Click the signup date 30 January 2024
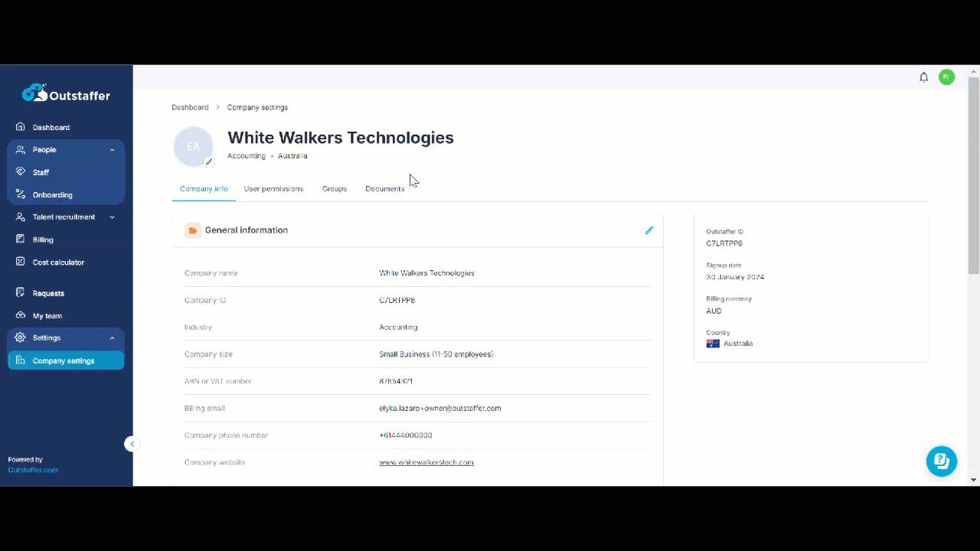This screenshot has width=980, height=551. 735,277
